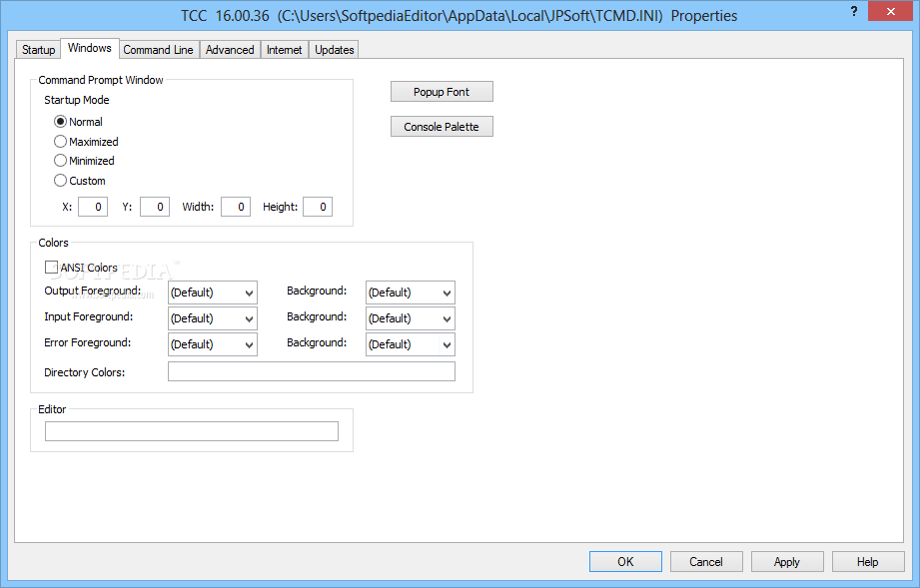The image size is (920, 588).
Task: Click the X position field
Action: pos(93,207)
